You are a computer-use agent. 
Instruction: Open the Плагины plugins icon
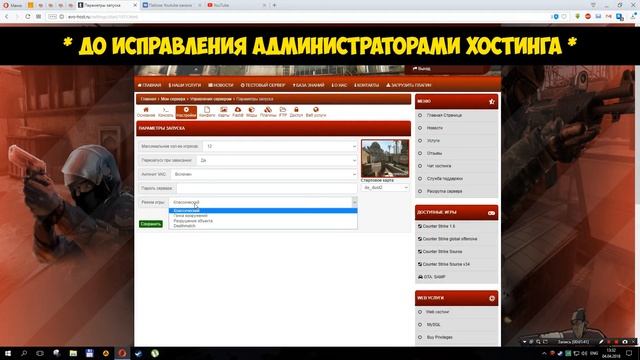[268, 112]
